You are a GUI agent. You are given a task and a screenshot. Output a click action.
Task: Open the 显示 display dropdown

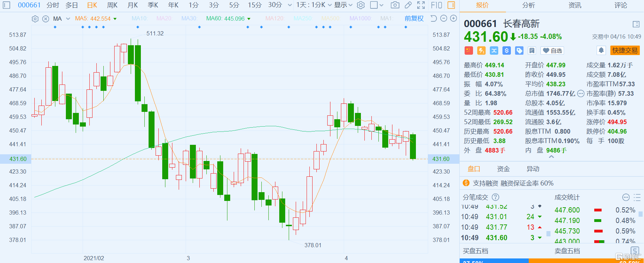(343, 5)
